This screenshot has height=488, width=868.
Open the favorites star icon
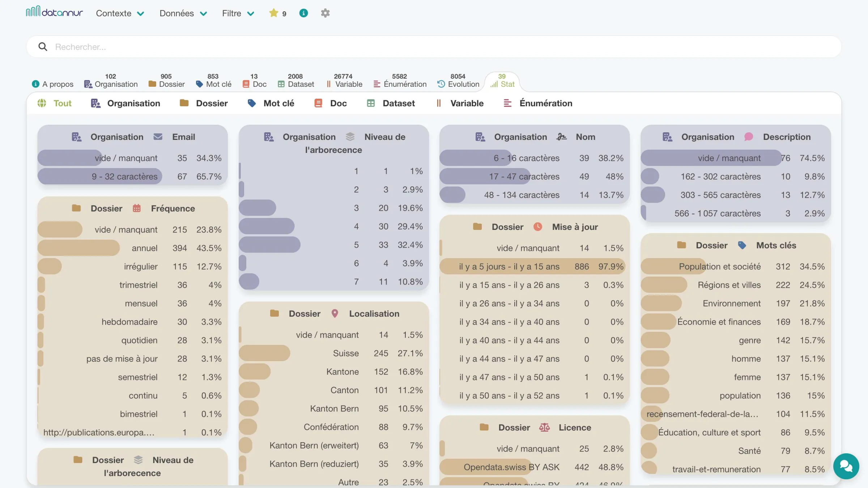pos(274,13)
